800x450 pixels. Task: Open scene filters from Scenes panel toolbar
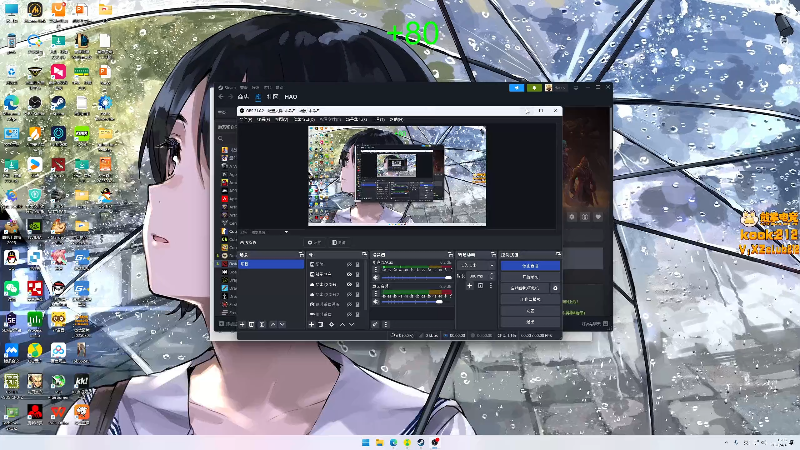[262, 324]
